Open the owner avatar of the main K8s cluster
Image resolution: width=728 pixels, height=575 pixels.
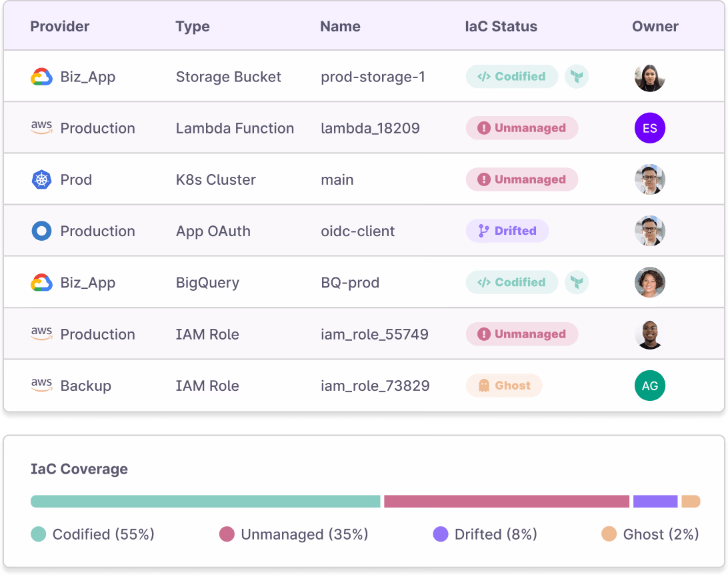pos(649,179)
